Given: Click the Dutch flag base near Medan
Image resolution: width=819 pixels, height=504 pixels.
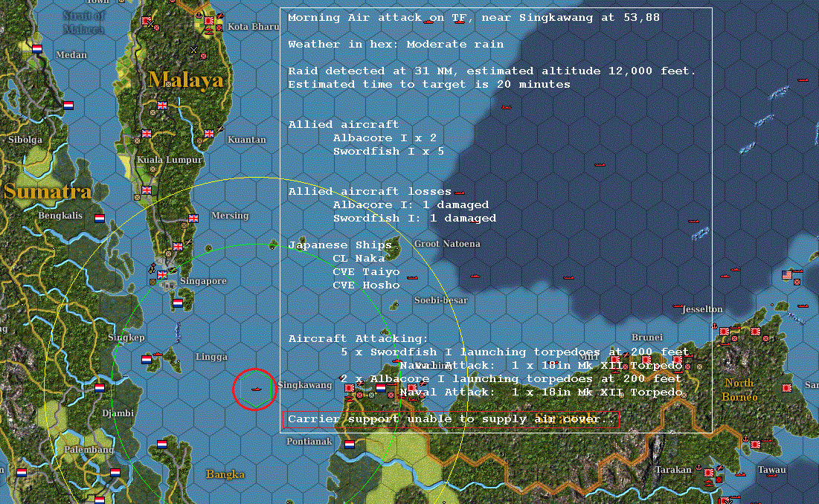Looking at the screenshot, I should [x=37, y=49].
